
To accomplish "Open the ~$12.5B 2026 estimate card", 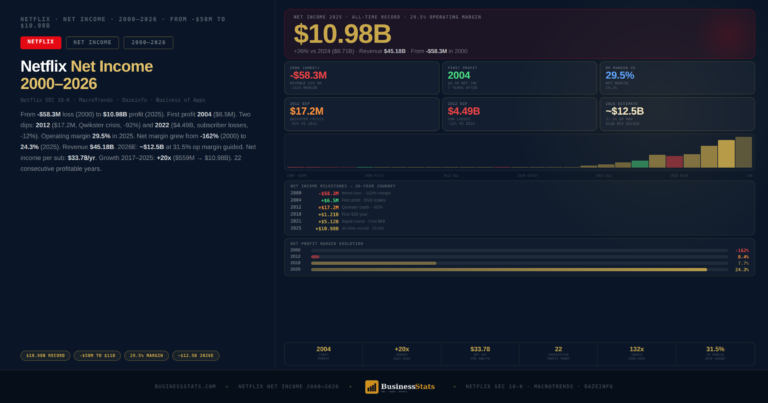I will [677, 114].
